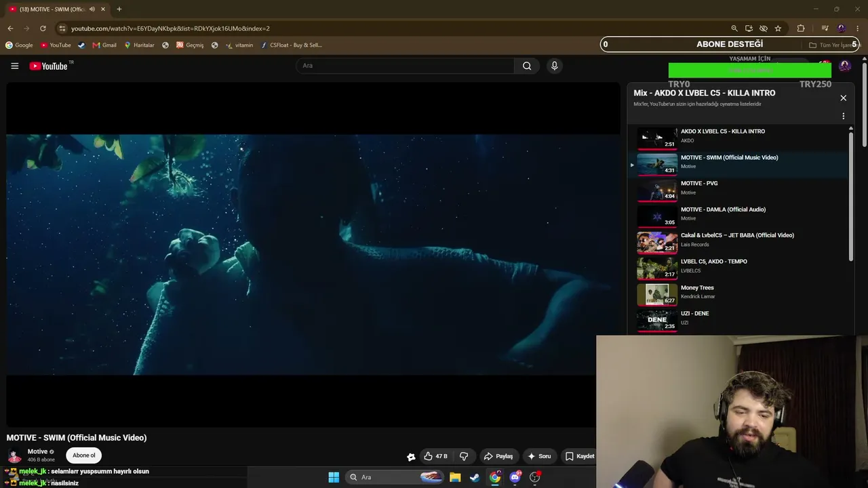The height and width of the screenshot is (488, 868).
Task: Click the Paylaş share button
Action: point(498,456)
